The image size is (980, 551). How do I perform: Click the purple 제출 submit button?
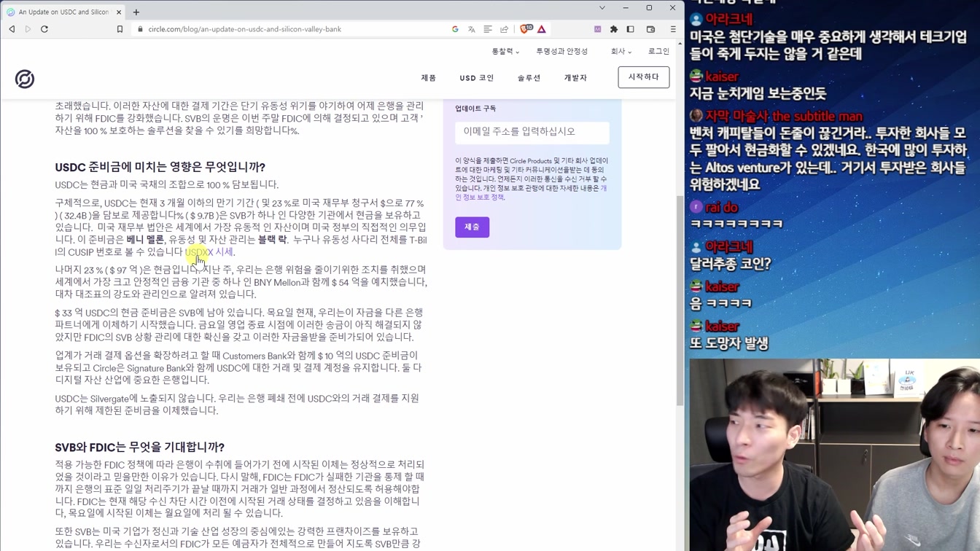(472, 227)
